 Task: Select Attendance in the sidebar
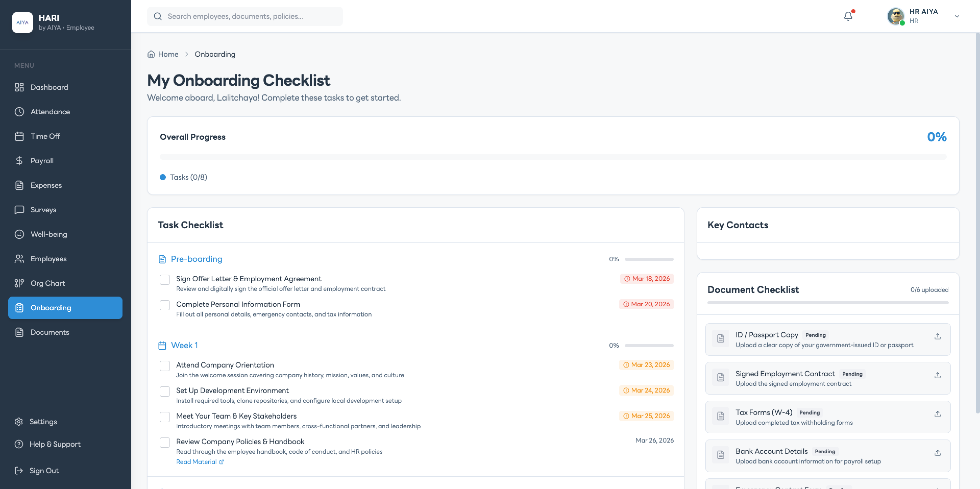[50, 112]
